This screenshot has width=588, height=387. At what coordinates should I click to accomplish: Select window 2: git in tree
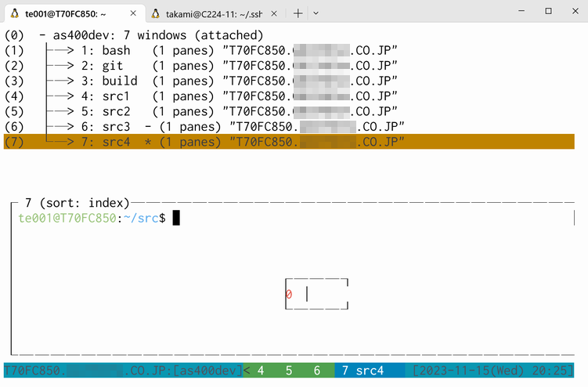click(x=289, y=66)
